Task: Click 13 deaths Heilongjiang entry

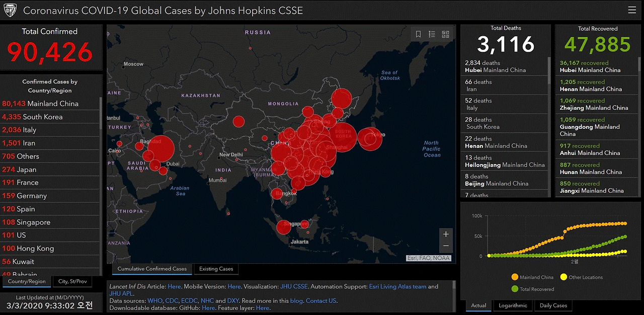Action: [x=504, y=161]
